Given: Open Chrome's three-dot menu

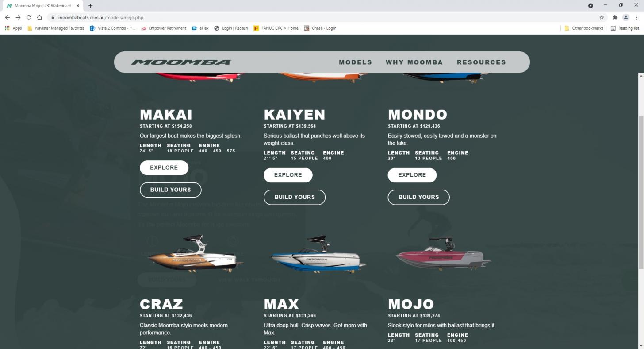Looking at the screenshot, I should pyautogui.click(x=636, y=17).
